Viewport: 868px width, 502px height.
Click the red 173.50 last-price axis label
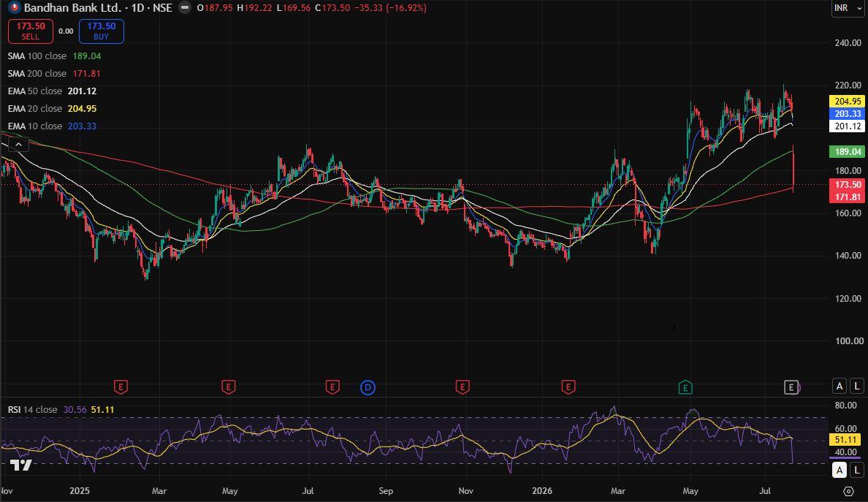pos(847,184)
